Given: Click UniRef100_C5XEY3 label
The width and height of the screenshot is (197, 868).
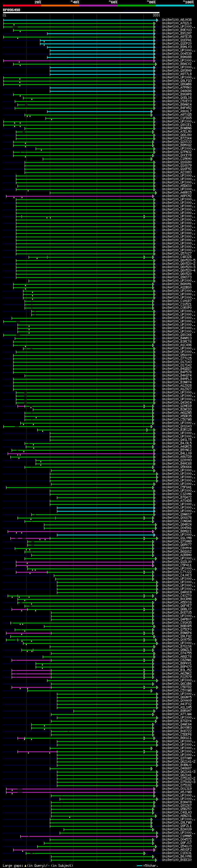Looking at the screenshot, I should [x=177, y=101].
